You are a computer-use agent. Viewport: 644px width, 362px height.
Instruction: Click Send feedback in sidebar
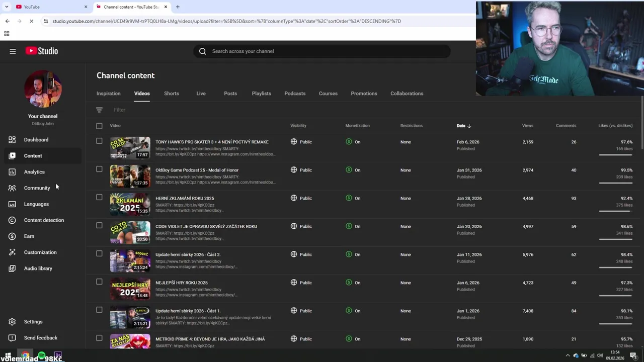(40, 338)
